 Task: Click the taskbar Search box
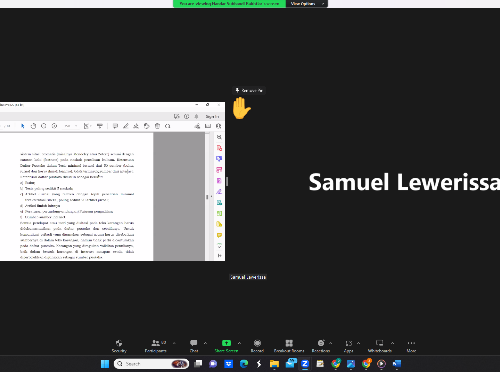[151, 364]
